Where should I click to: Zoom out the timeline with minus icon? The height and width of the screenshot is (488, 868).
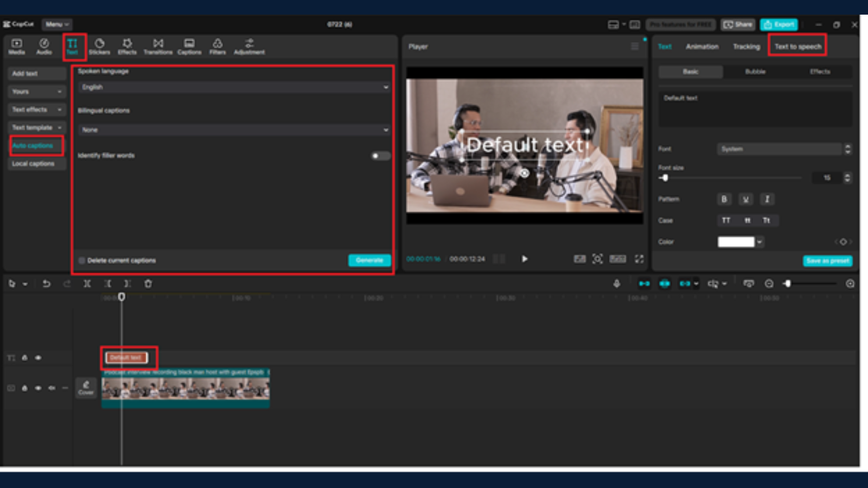769,284
